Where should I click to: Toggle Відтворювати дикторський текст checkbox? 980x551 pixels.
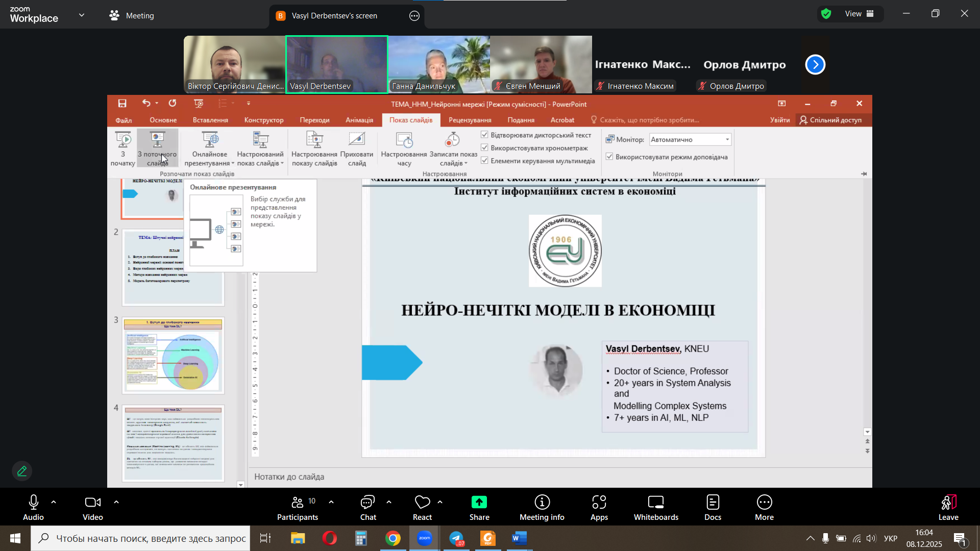point(484,135)
